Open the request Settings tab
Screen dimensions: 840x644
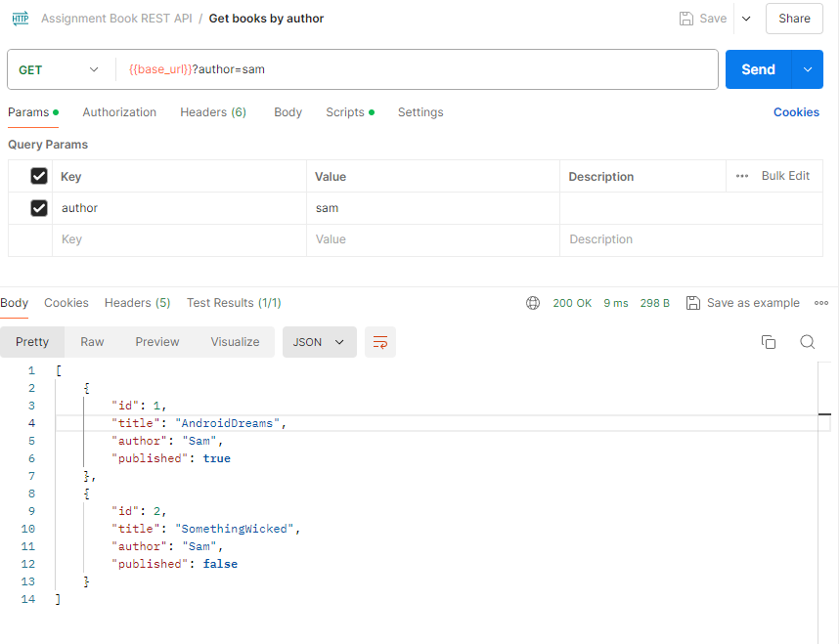[420, 112]
